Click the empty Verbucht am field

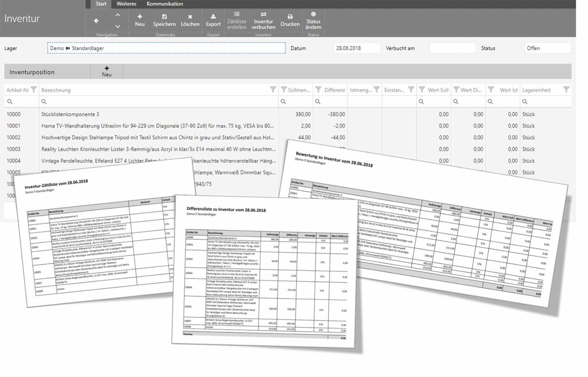(452, 48)
